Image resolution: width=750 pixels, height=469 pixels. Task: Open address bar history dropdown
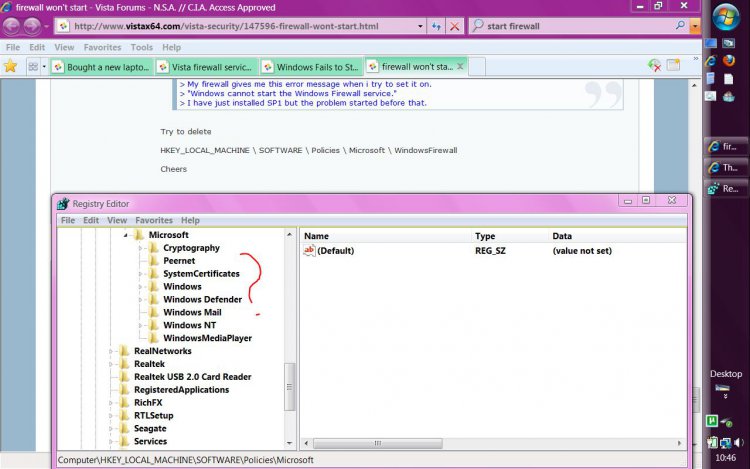pyautogui.click(x=420, y=26)
